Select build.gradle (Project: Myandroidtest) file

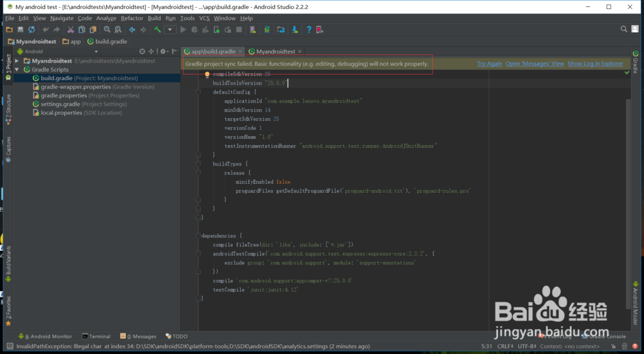tap(97, 78)
